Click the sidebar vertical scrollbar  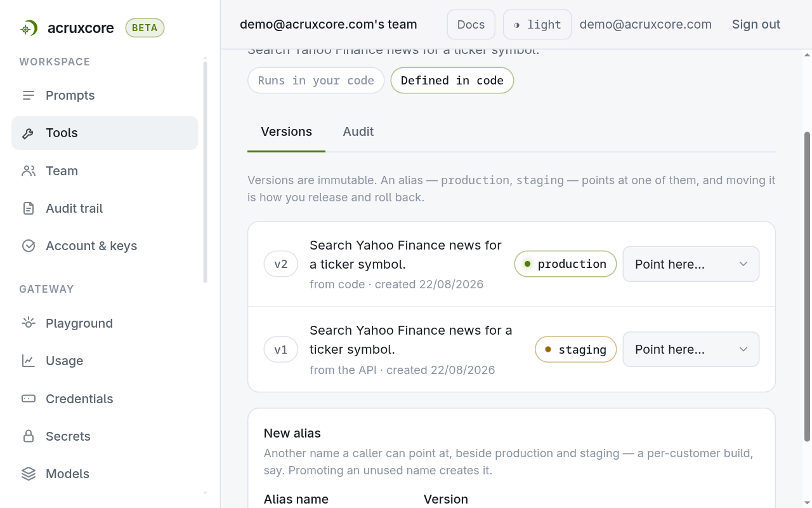coord(205,171)
